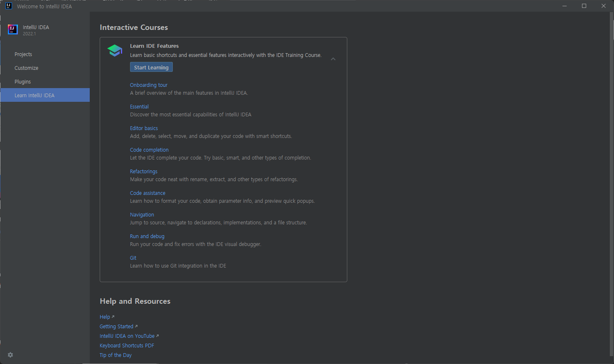Viewport: 614px width, 364px height.
Task: Open the Help external link
Action: (x=107, y=317)
